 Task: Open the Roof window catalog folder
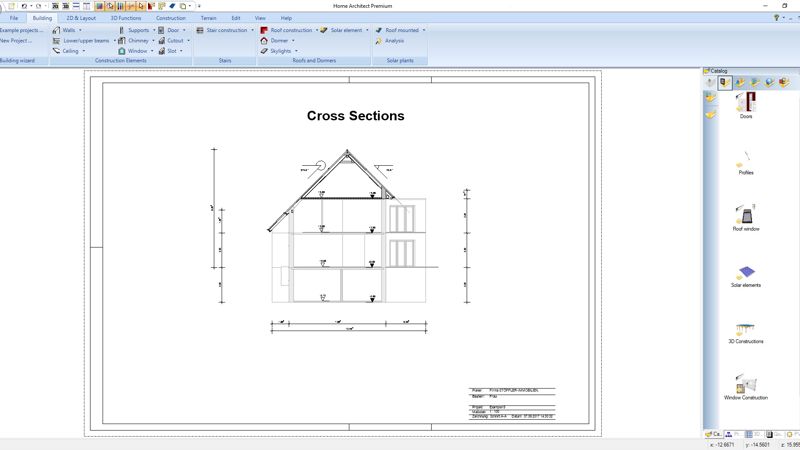coord(746,218)
